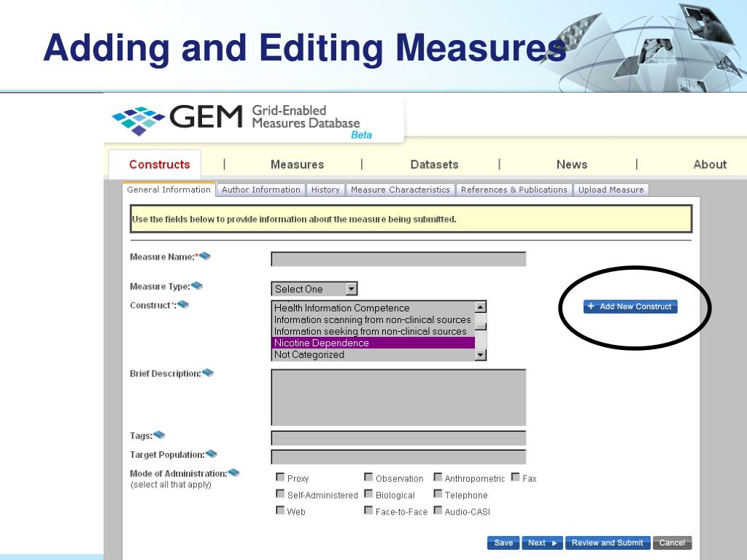Switch to General Information tab
747x560 pixels.
169,190
